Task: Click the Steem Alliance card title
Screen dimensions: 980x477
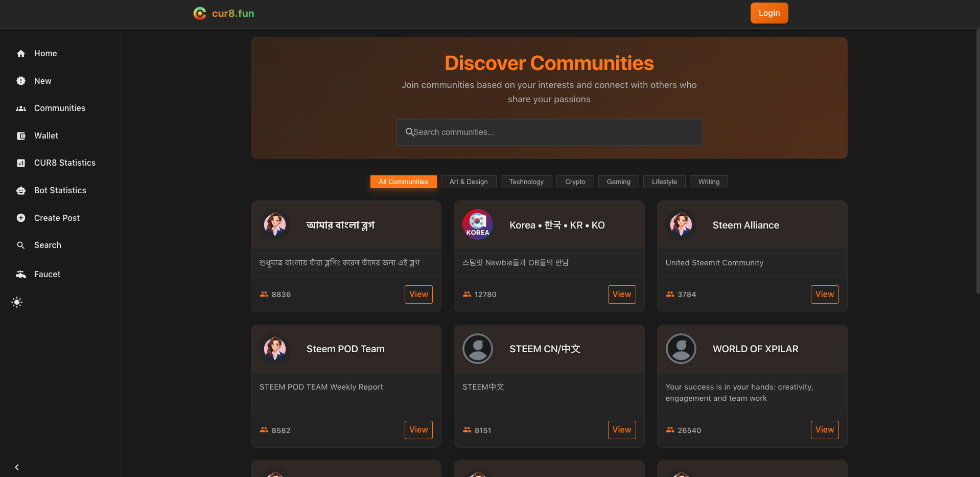Action: (746, 225)
